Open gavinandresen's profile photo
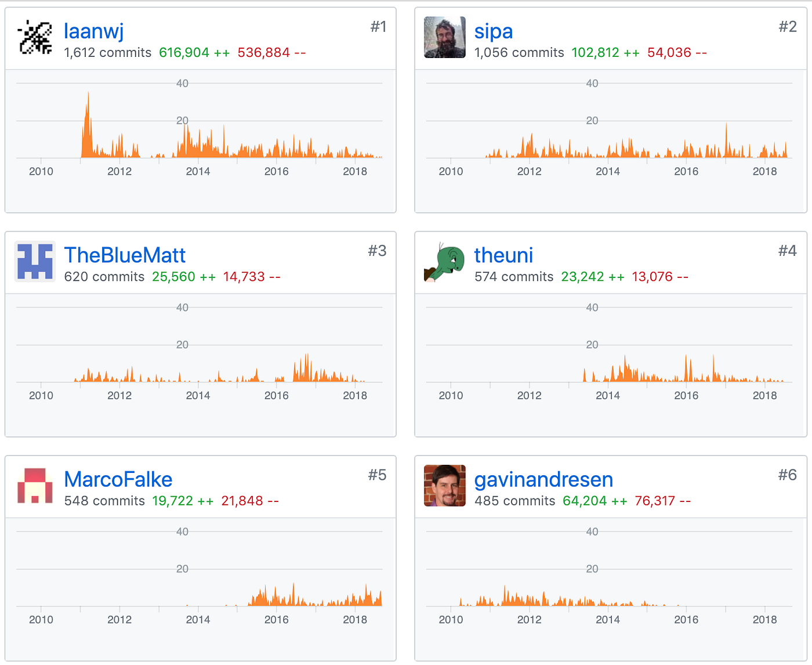 click(x=445, y=486)
